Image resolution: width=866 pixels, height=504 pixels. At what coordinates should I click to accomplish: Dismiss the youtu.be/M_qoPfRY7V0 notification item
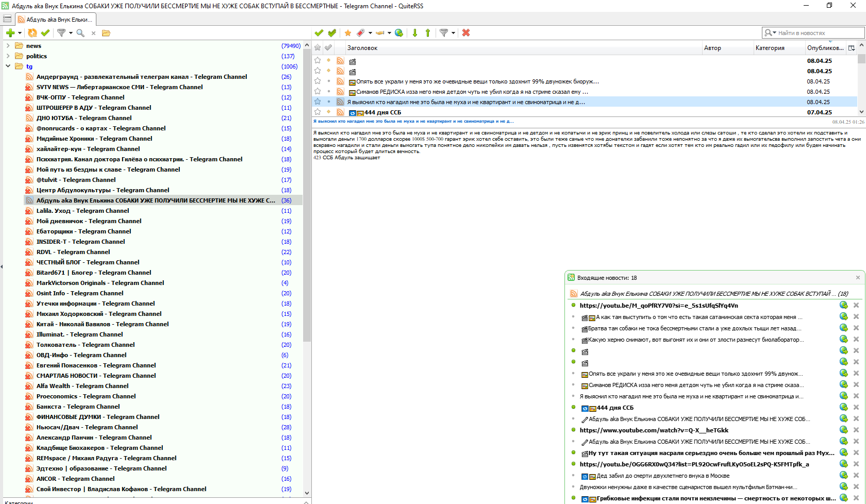point(856,305)
